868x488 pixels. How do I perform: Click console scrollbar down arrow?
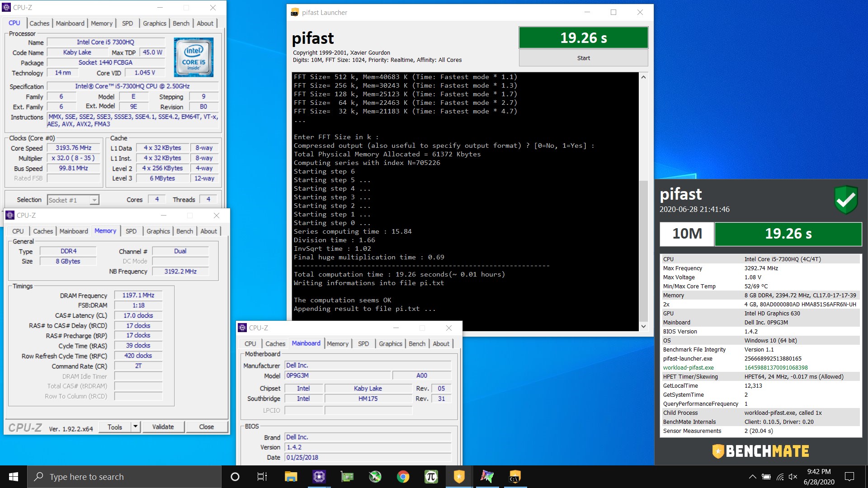coord(643,326)
